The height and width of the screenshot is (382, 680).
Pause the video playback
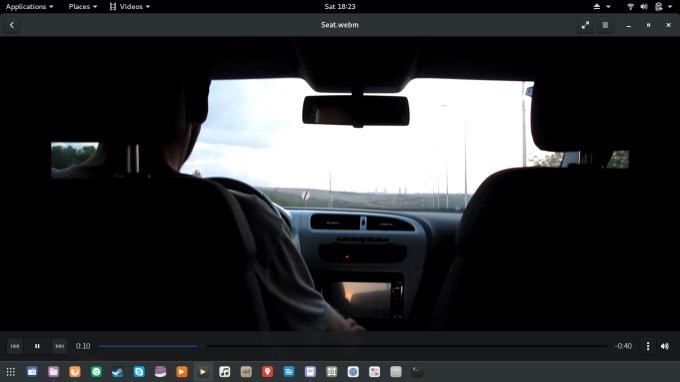(x=37, y=346)
